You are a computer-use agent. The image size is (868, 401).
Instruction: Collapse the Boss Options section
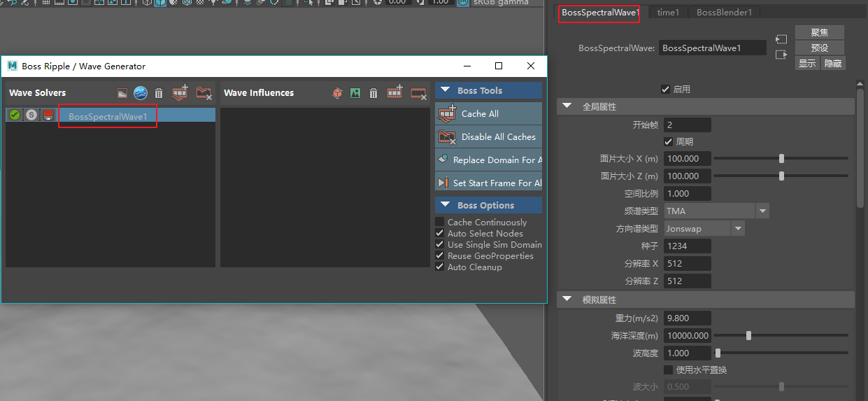point(444,205)
